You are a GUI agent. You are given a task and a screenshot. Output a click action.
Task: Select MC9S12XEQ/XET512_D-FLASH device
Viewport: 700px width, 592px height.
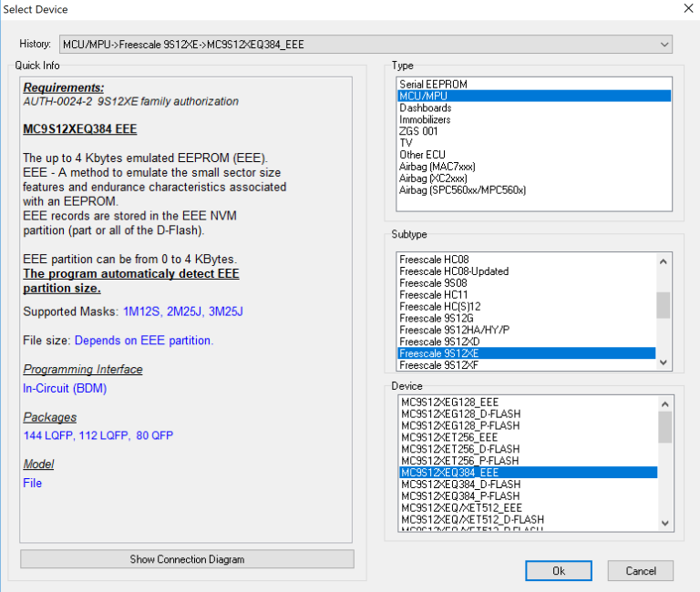click(528, 520)
